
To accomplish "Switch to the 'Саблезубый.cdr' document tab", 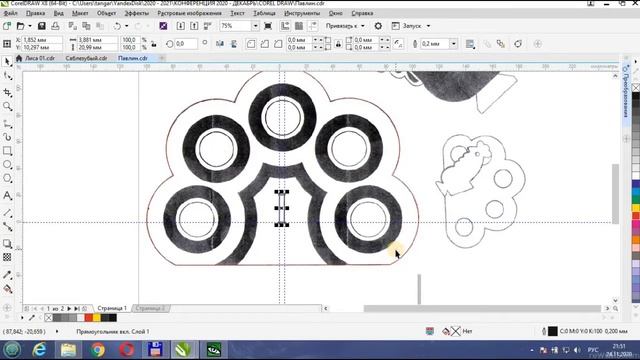I will click(x=86, y=58).
